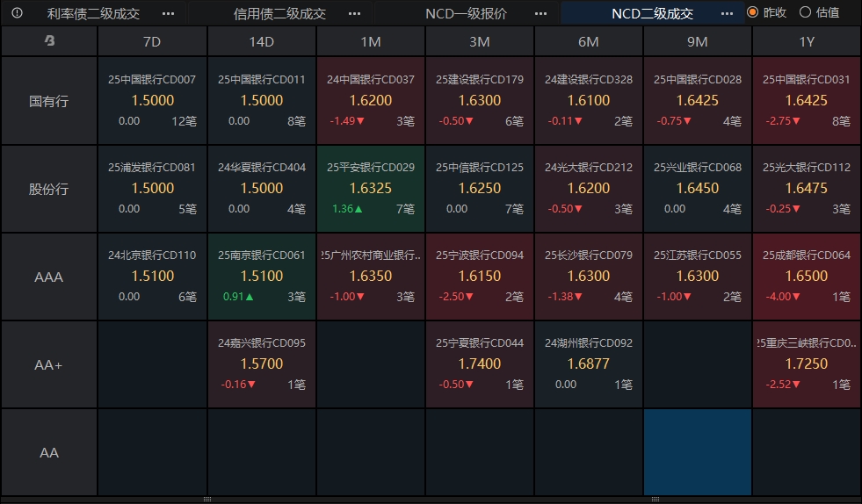This screenshot has width=862, height=504.
Task: Open 24建设银行CD328 cell
Action: click(x=588, y=101)
